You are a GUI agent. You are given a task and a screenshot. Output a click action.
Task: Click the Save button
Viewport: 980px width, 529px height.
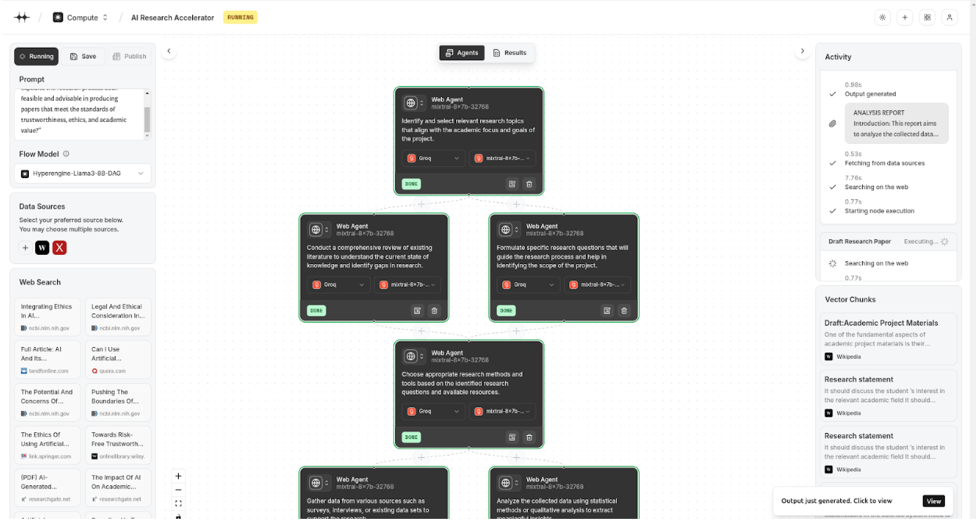pos(83,56)
